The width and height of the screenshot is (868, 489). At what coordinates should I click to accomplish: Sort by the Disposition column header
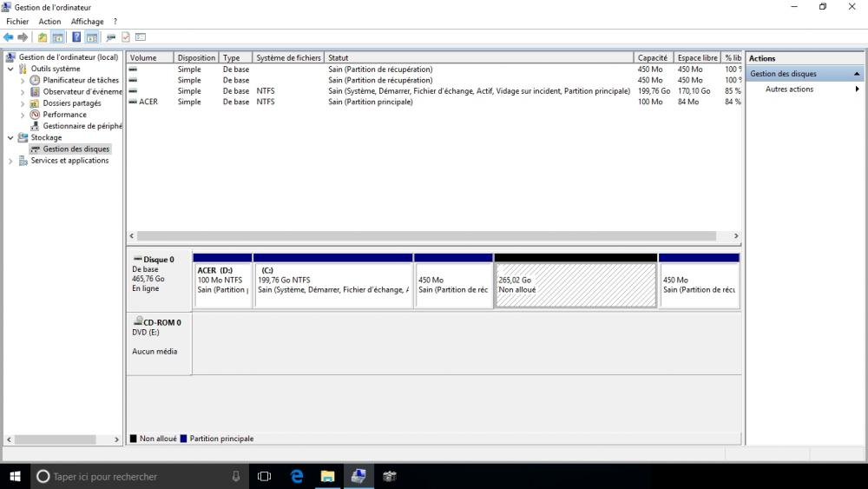click(196, 57)
